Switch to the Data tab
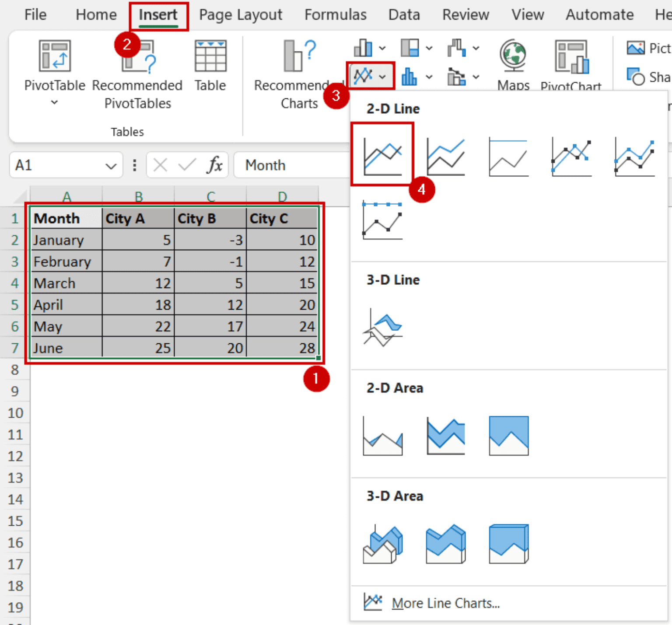The image size is (672, 625). point(403,14)
